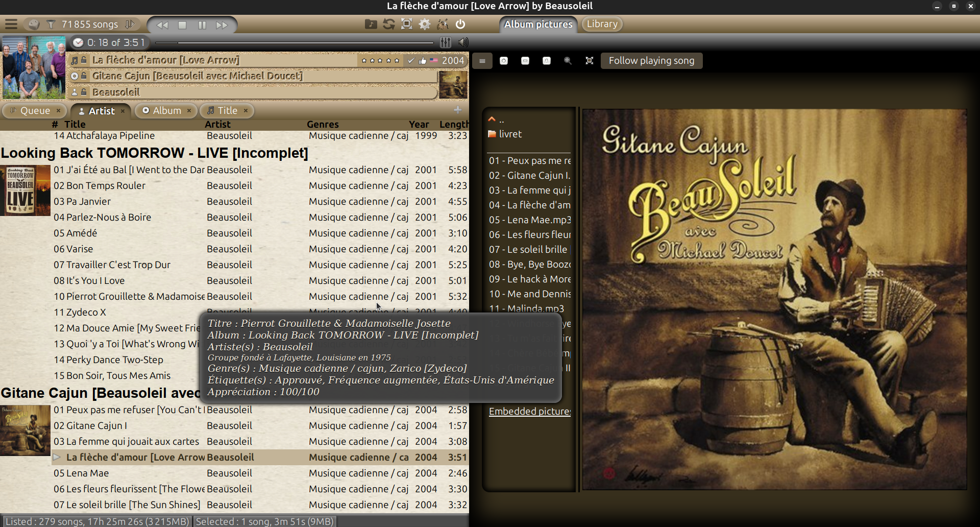The width and height of the screenshot is (980, 527).
Task: Close the Title tab
Action: [246, 111]
